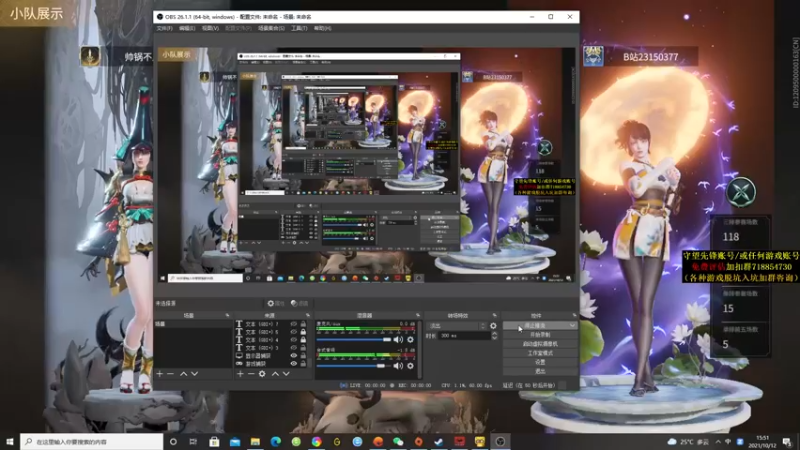Toggle lock on the display capture source
The width and height of the screenshot is (800, 450).
pos(303,356)
